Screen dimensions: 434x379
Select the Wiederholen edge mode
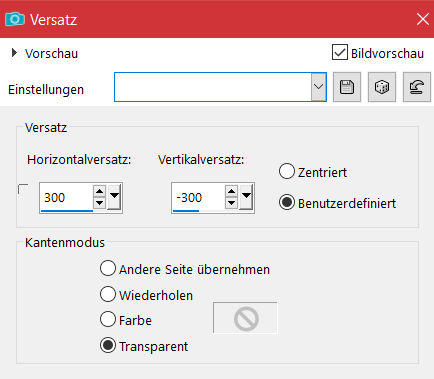(108, 294)
